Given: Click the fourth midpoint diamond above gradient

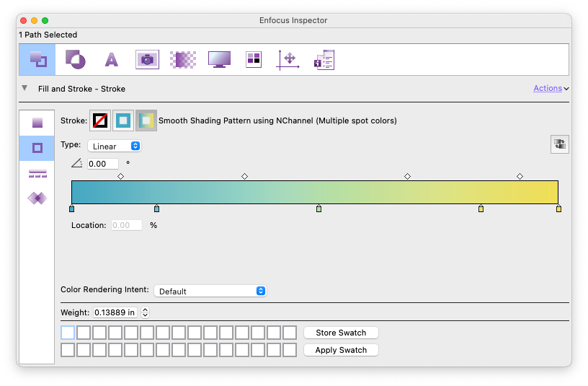Looking at the screenshot, I should click(x=520, y=176).
